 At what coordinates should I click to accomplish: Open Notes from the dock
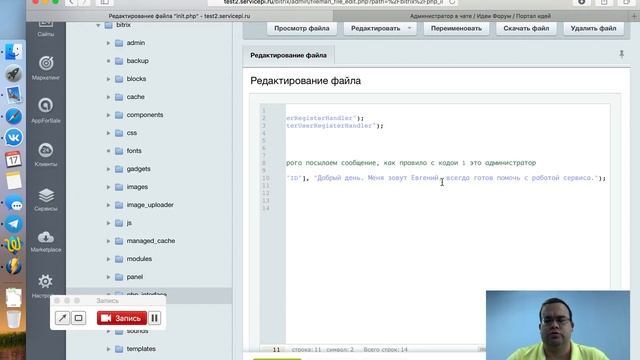tap(13, 181)
